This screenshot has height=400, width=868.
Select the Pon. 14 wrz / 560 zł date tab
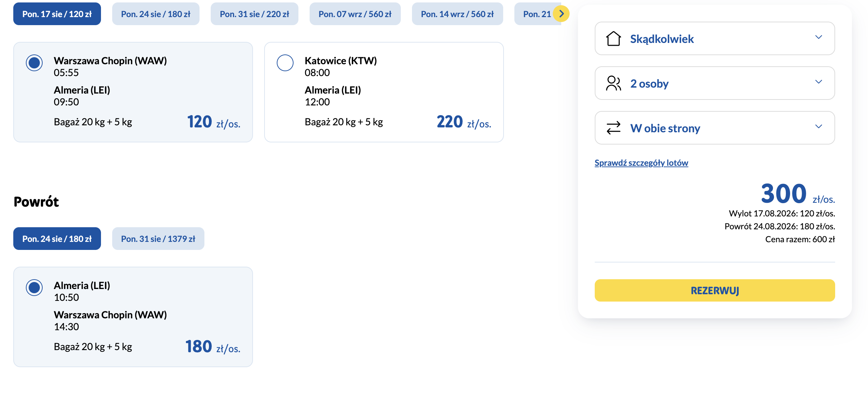point(457,14)
